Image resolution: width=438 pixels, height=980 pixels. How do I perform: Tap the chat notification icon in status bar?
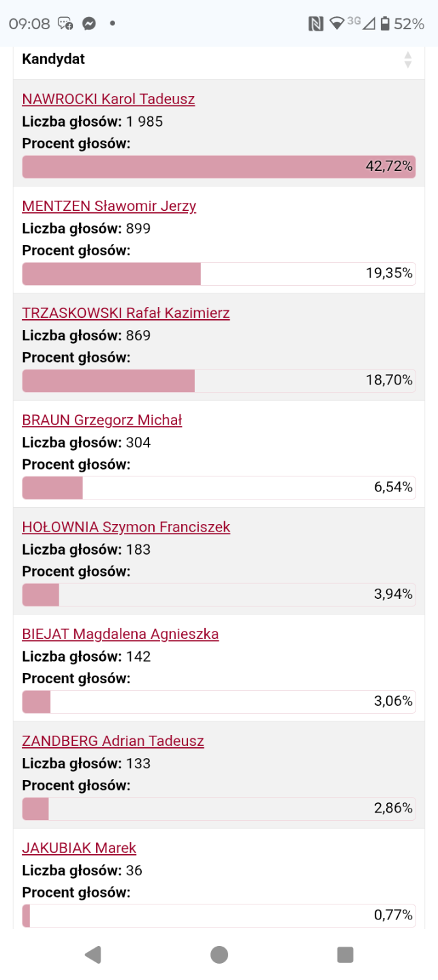(65, 24)
